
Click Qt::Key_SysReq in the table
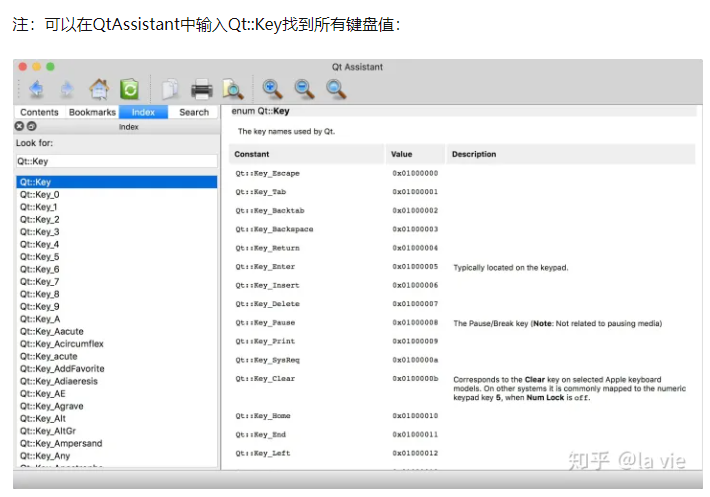[x=268, y=360]
